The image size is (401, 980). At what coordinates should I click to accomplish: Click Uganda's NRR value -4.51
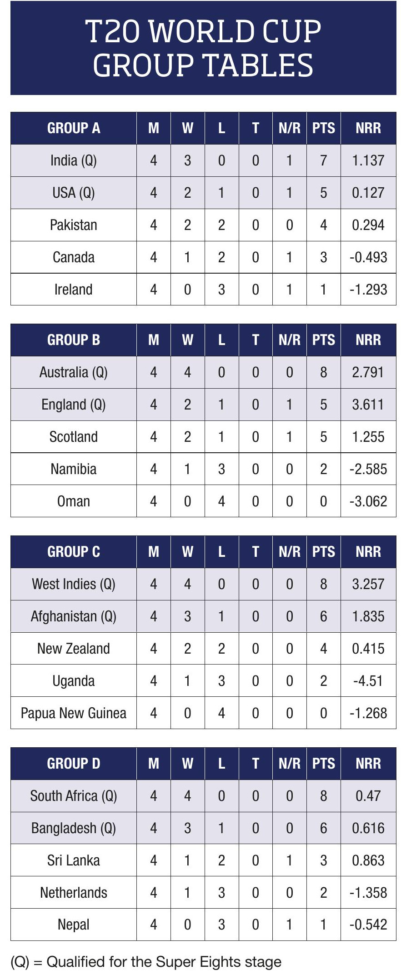[368, 681]
